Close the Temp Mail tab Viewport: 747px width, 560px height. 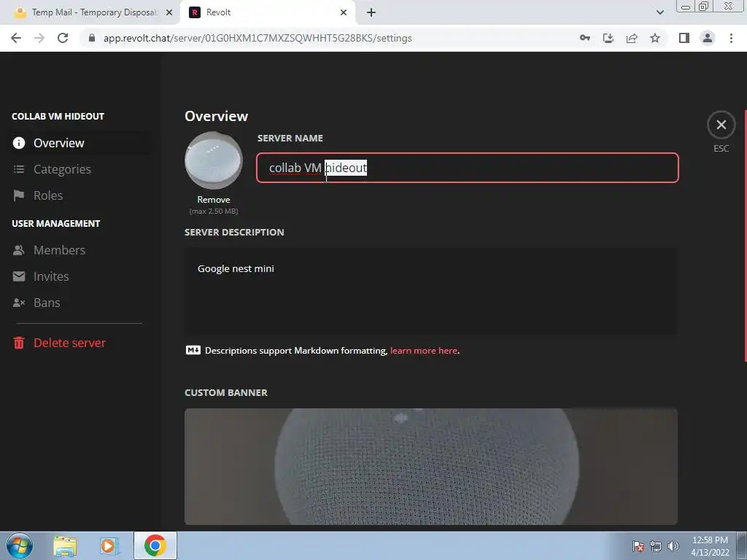169,13
